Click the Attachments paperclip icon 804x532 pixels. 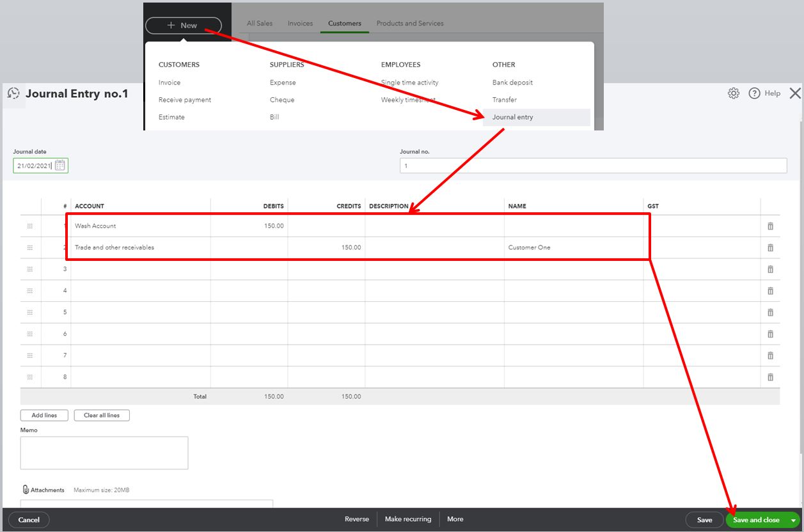click(26, 490)
